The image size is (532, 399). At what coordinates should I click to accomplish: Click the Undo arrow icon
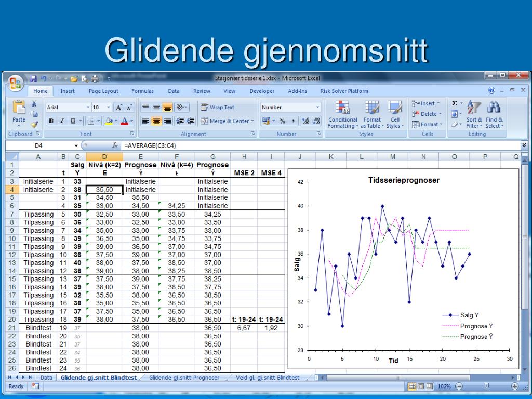(44, 79)
